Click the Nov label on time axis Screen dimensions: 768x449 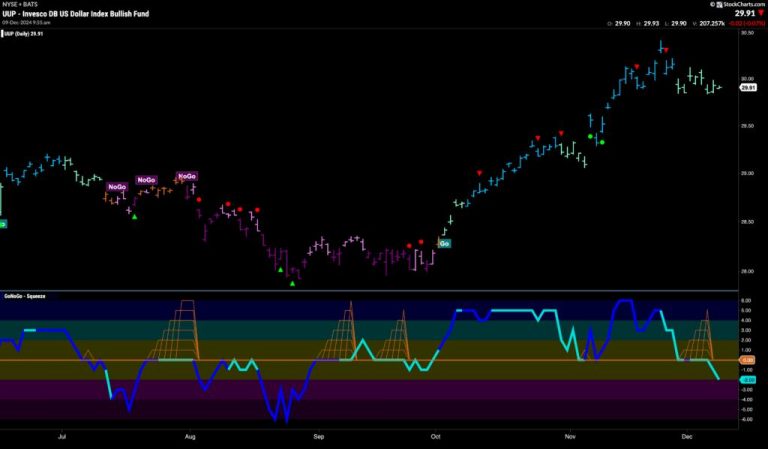[570, 436]
